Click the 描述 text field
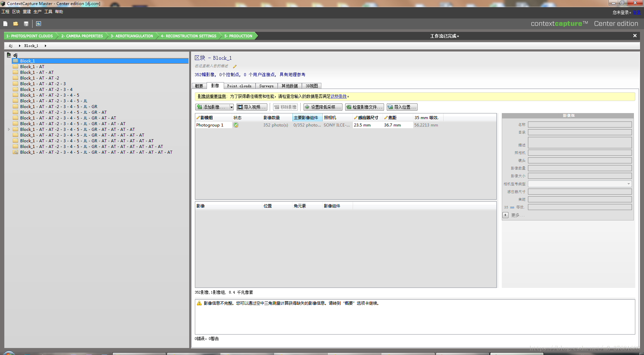The height and width of the screenshot is (355, 644). point(580,143)
